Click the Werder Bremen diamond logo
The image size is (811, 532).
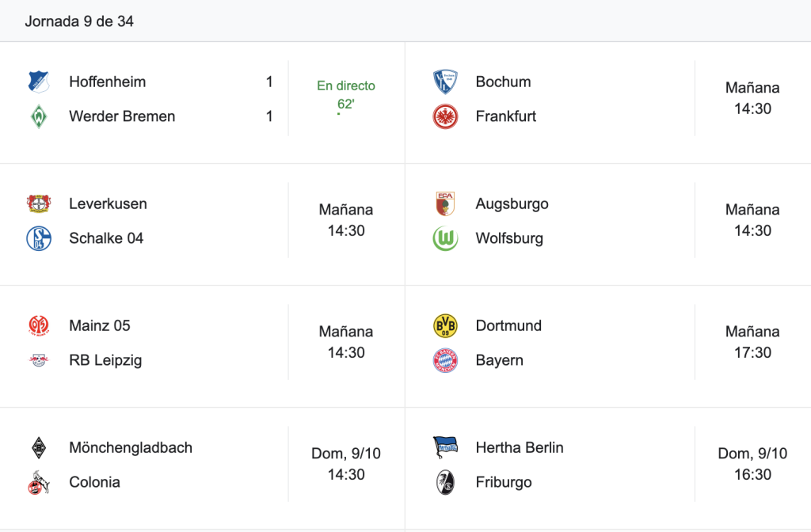tap(39, 116)
